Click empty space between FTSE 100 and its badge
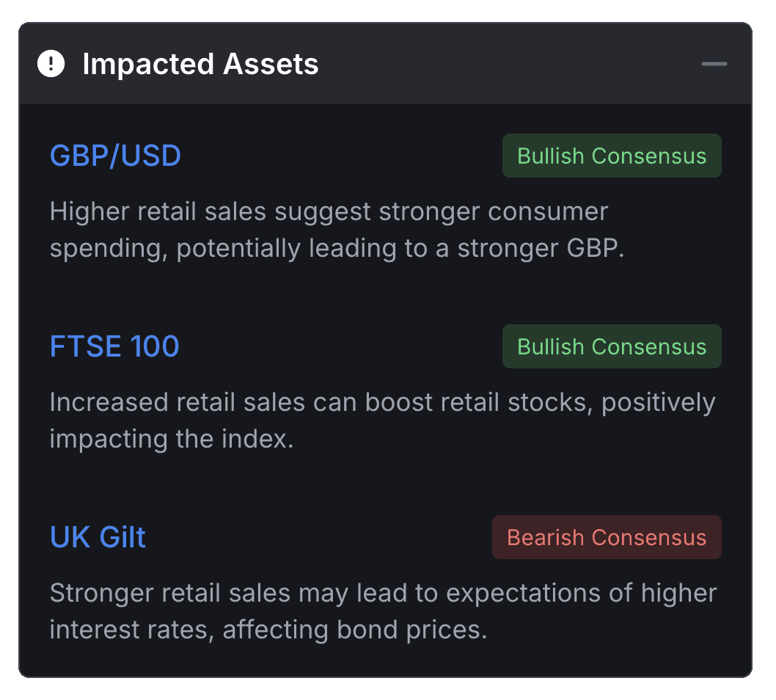The height and width of the screenshot is (700, 776). tap(341, 346)
